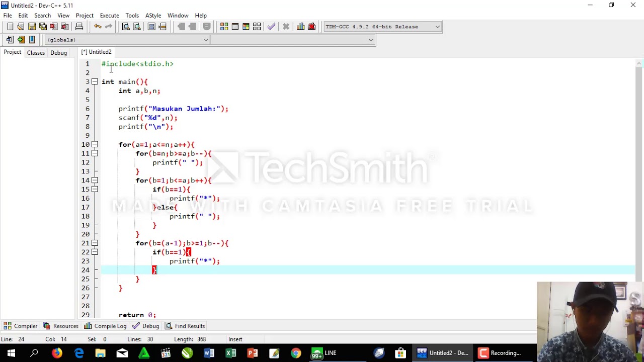Open Replace using second magnifier icon
644x362 pixels.
[x=137, y=27]
